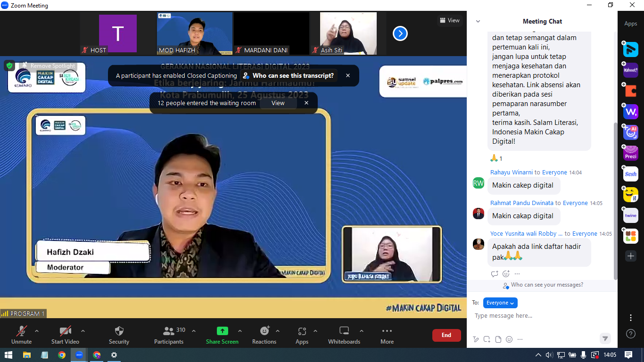Image resolution: width=644 pixels, height=362 pixels.
Task: Open the purple W app in sidebar
Action: [x=631, y=112]
